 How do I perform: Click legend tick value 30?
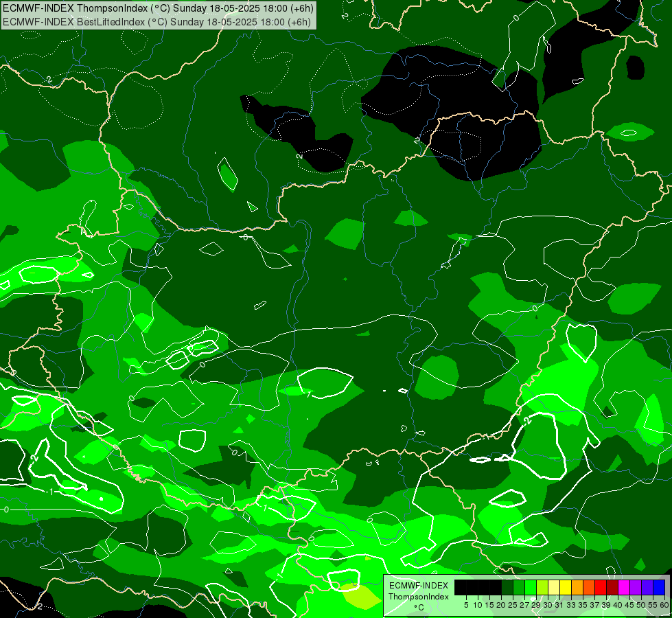(548, 605)
